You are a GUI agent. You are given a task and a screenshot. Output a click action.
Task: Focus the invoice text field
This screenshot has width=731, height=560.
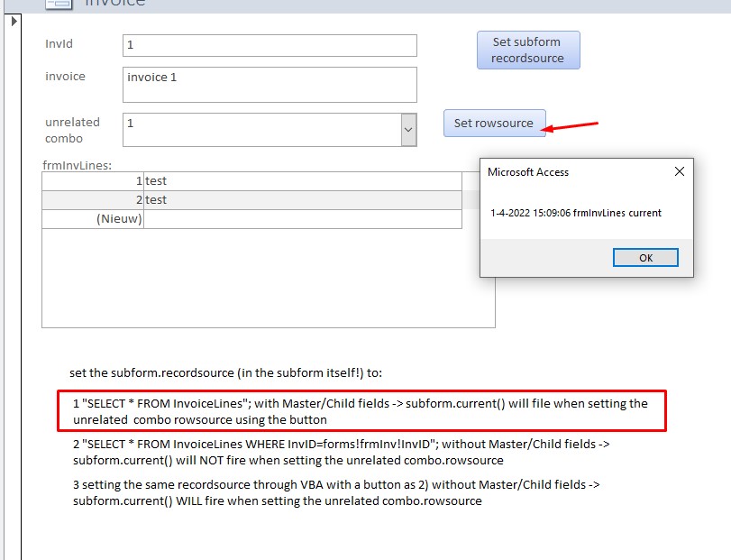point(270,85)
